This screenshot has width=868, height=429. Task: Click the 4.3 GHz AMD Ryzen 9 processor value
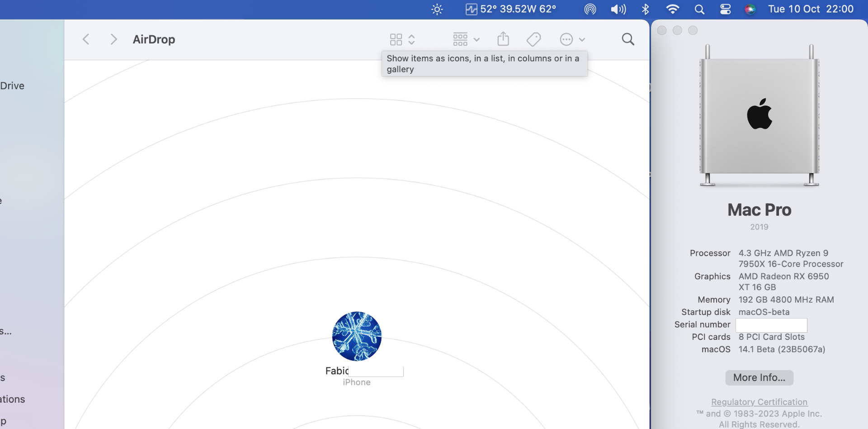(x=791, y=258)
